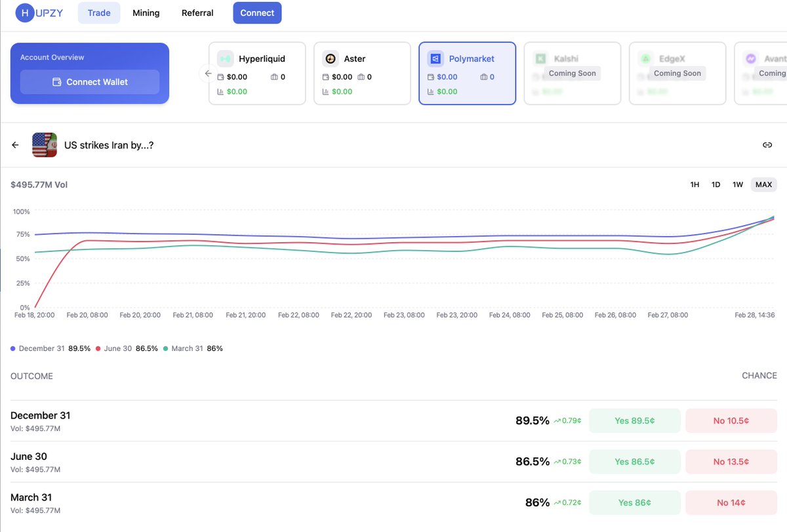The width and height of the screenshot is (787, 532).
Task: Click the Connect Wallet button
Action: pos(90,82)
